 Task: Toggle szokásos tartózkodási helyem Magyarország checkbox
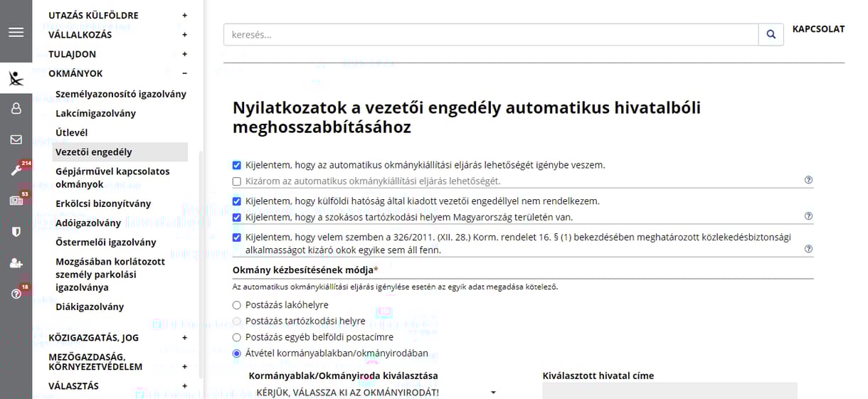pos(237,217)
